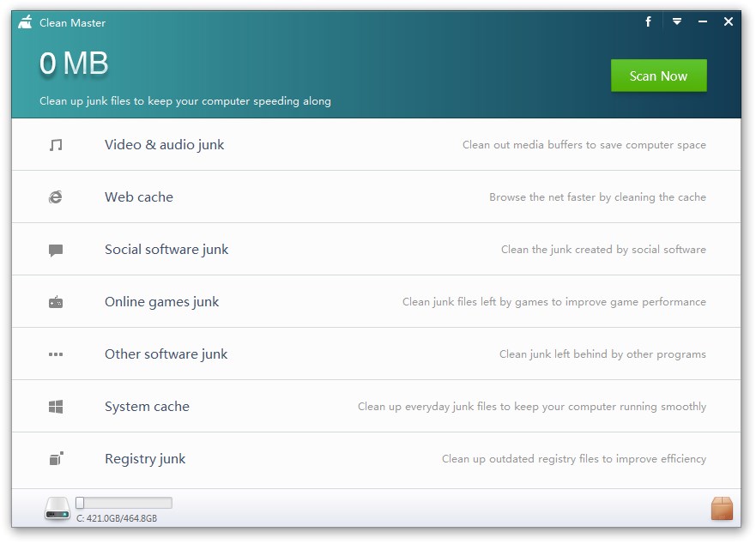The image size is (756, 544).
Task: Click 'Clean the junk created by social software'
Action: [603, 250]
